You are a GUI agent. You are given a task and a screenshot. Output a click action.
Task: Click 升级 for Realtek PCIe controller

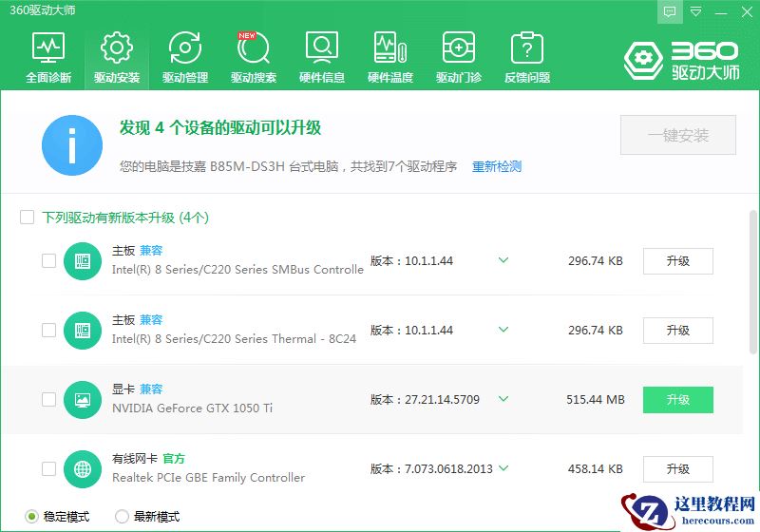coord(678,469)
